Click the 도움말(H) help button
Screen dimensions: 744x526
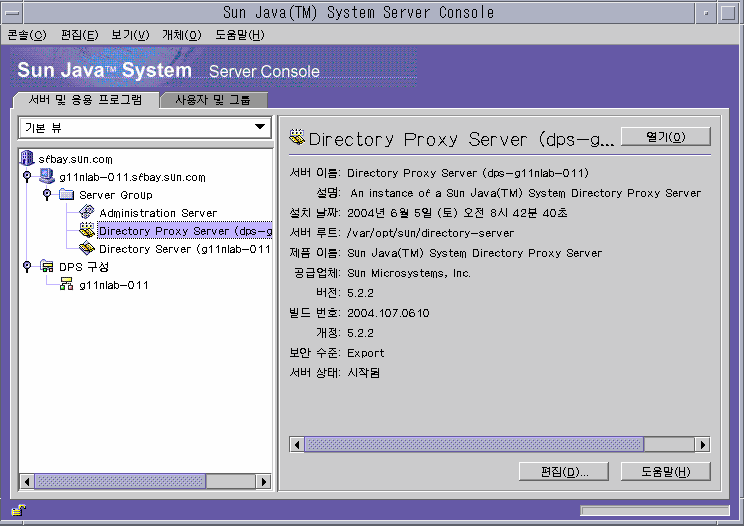tap(666, 471)
